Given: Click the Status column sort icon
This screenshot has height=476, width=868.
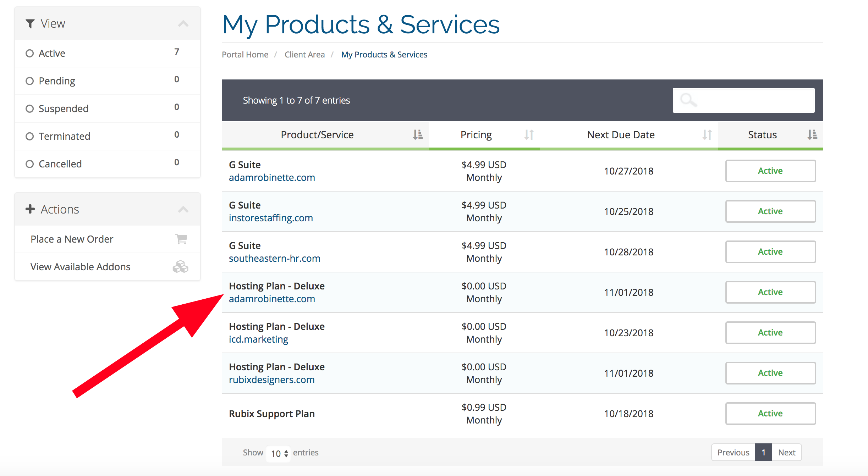Looking at the screenshot, I should tap(812, 135).
